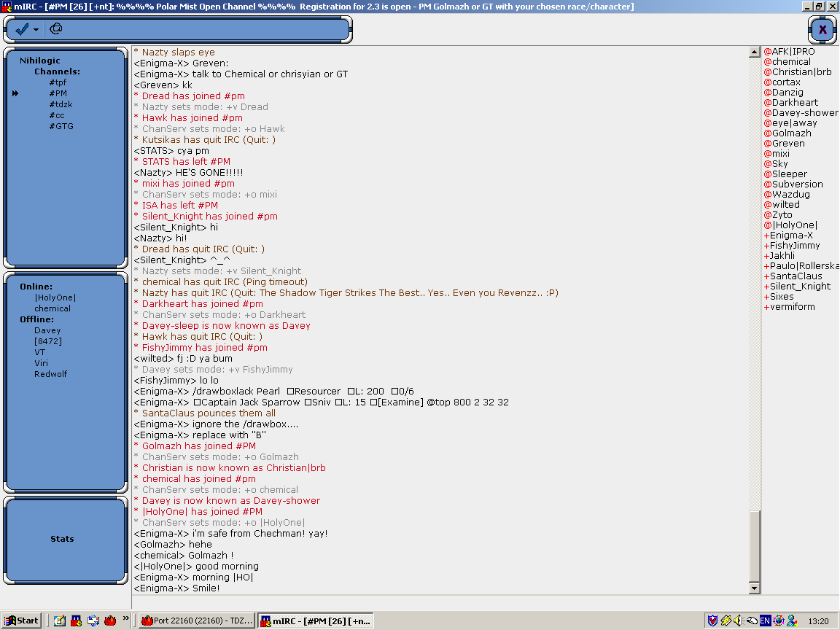Switch to the Port 22160 taskbar window

click(197, 621)
